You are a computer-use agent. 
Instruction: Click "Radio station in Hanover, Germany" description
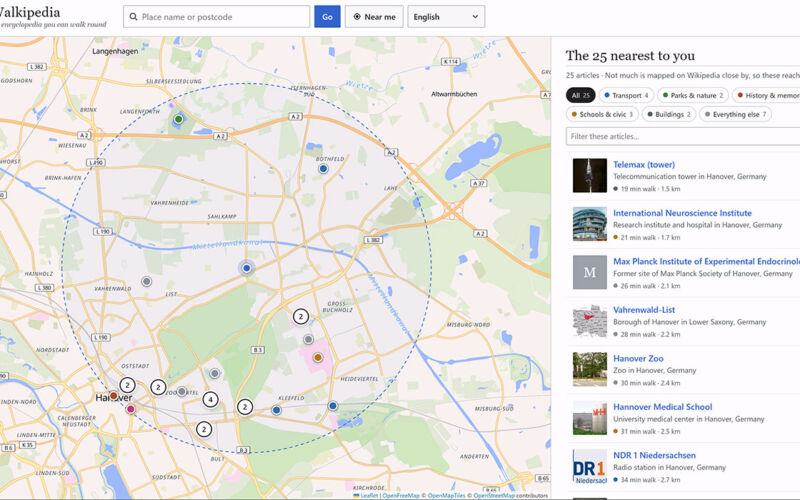[x=669, y=467]
